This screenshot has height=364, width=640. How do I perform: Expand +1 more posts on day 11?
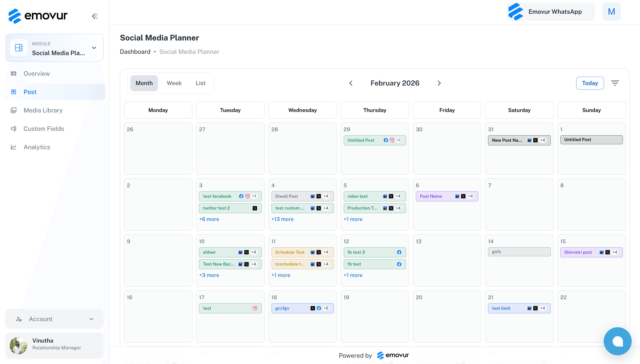[x=281, y=275]
